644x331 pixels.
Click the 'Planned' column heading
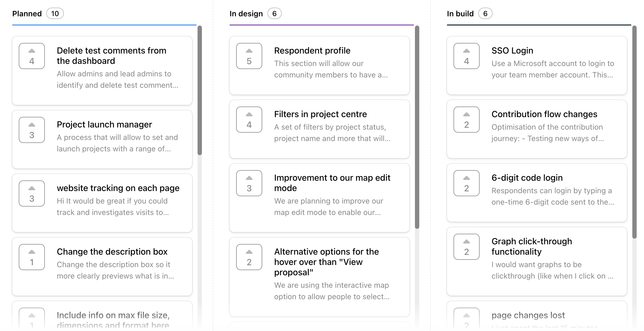[x=27, y=14]
